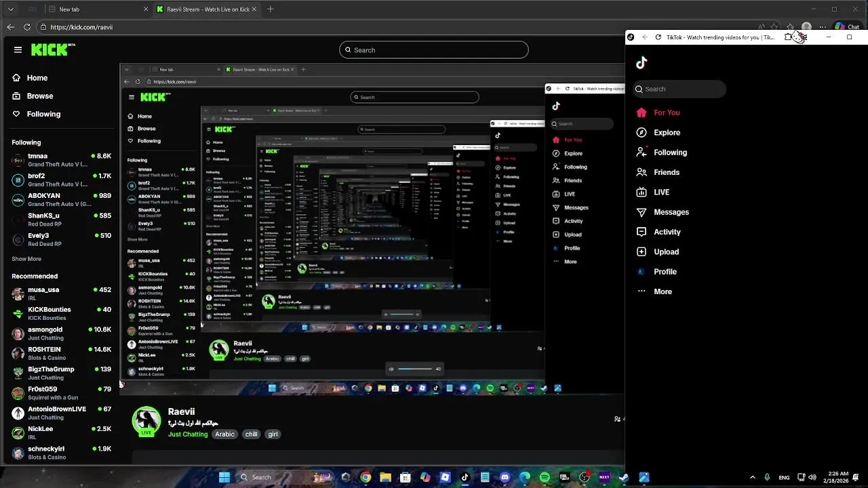Select For You in TikTok sidebar
Viewport: 868px width, 488px height.
pyautogui.click(x=658, y=113)
